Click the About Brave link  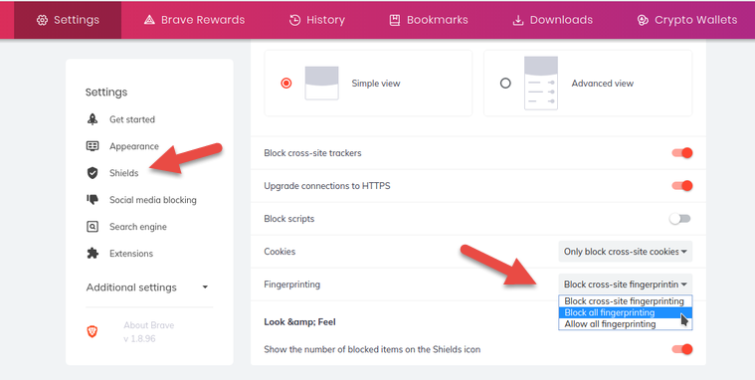click(149, 325)
